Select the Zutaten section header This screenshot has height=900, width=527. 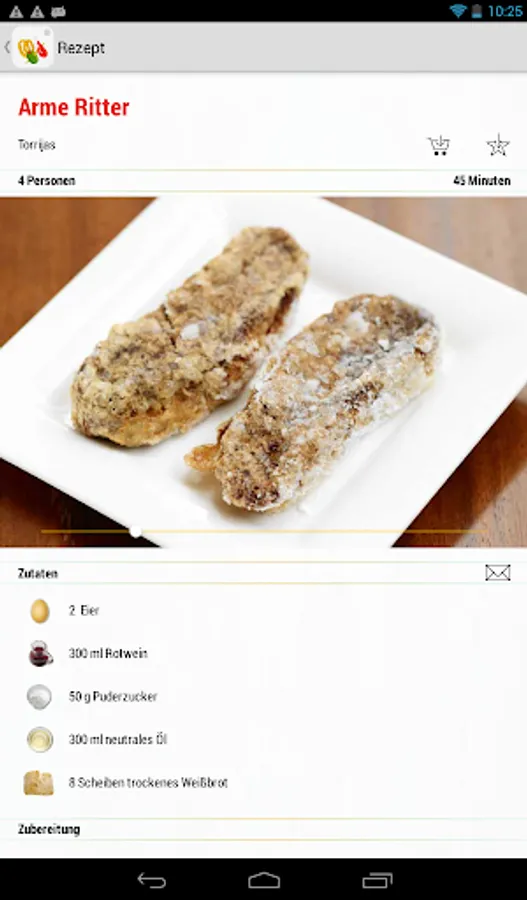(38, 573)
